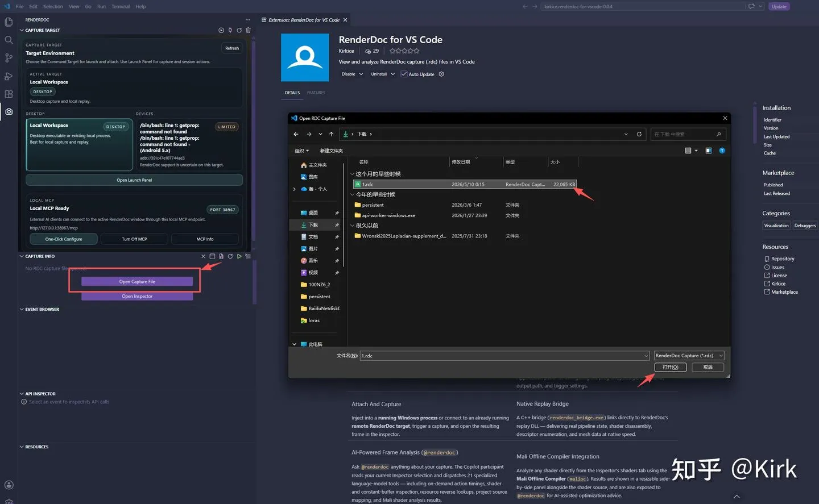The image size is (819, 504).
Task: Click the trash icon in the Capture Target header
Action: [248, 30]
